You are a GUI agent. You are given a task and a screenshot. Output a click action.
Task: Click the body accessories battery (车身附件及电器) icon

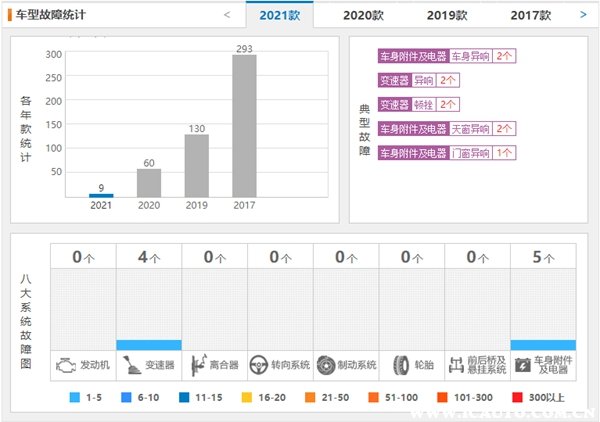click(x=522, y=365)
